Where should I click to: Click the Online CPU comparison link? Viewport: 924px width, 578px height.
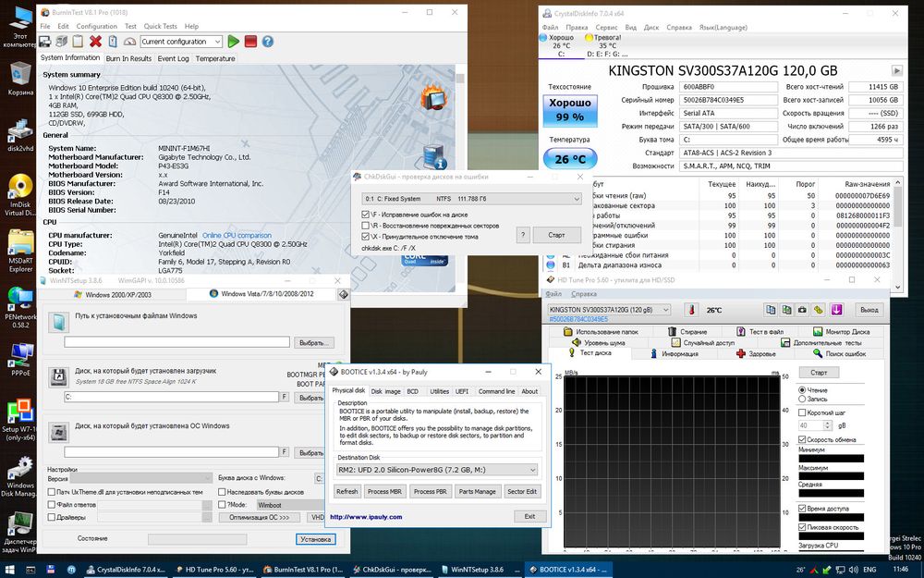tap(237, 235)
